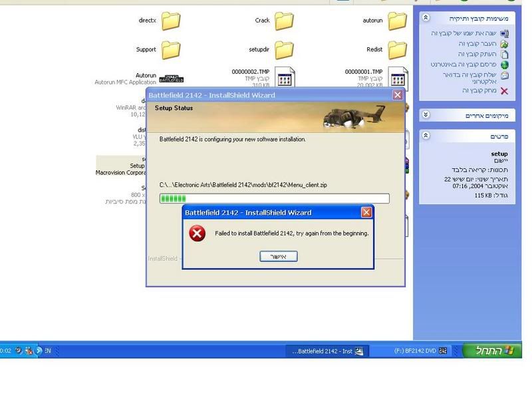The width and height of the screenshot is (532, 399).
Task: Switch to the 'Battlefield 2142 - Inst' taskbar button
Action: [x=327, y=351]
